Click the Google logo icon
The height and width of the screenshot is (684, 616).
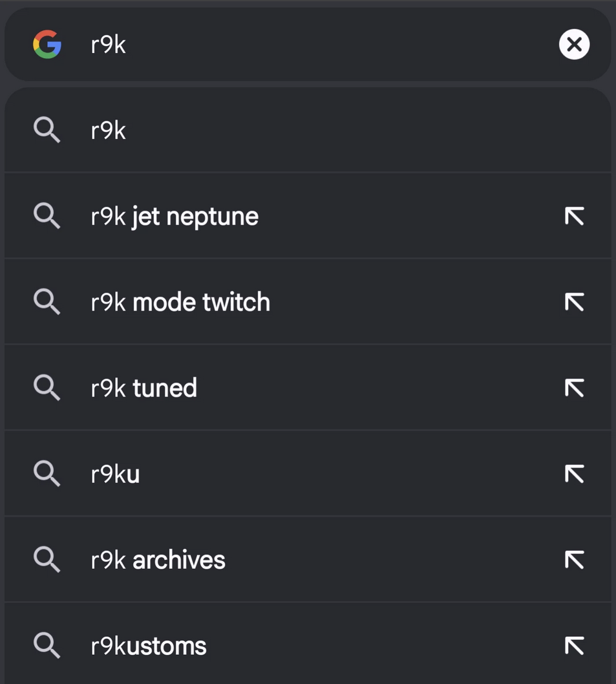pos(47,44)
